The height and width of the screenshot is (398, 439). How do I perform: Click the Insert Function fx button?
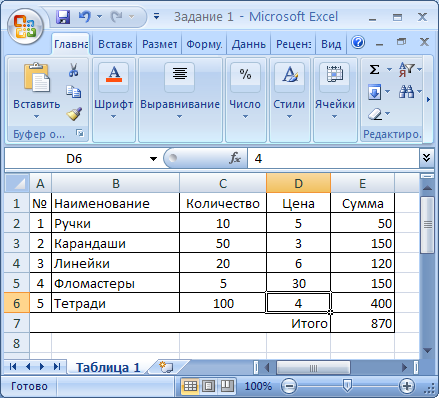(x=235, y=158)
